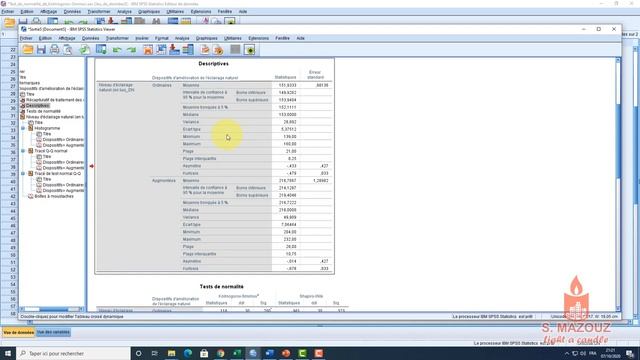Screen dimensions: 640x360
Task: Click the Redo arrow in Viewer toolbar
Action: (x=131, y=50)
